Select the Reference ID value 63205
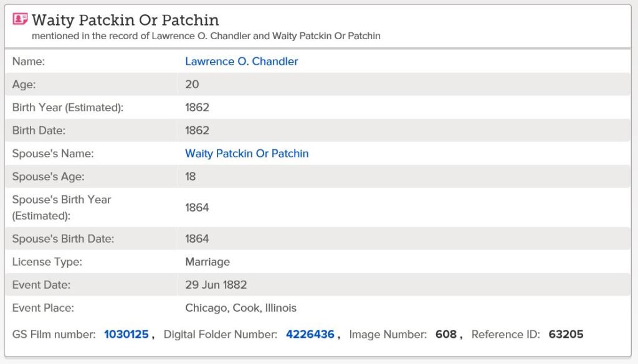 coord(566,335)
